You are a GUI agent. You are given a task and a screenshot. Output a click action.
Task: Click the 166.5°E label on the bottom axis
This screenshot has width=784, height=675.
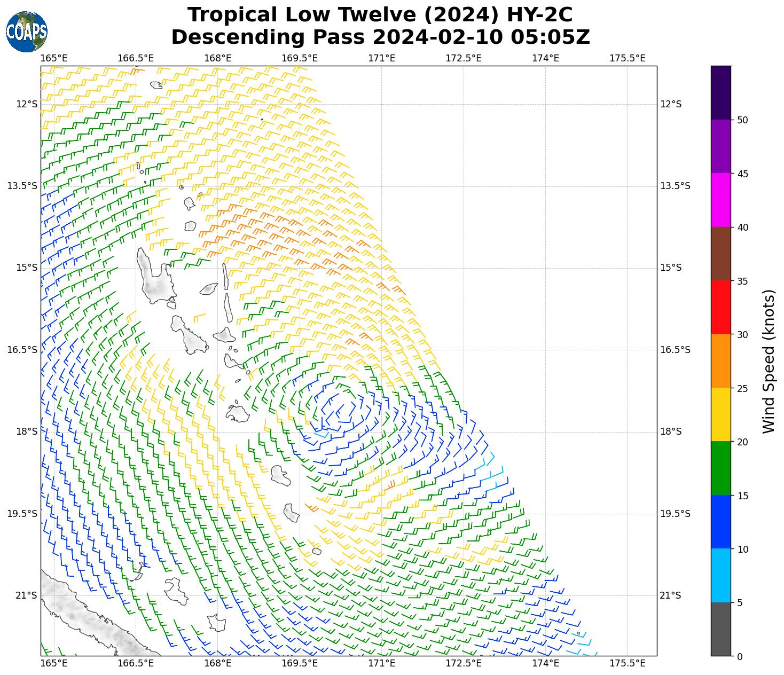(136, 663)
